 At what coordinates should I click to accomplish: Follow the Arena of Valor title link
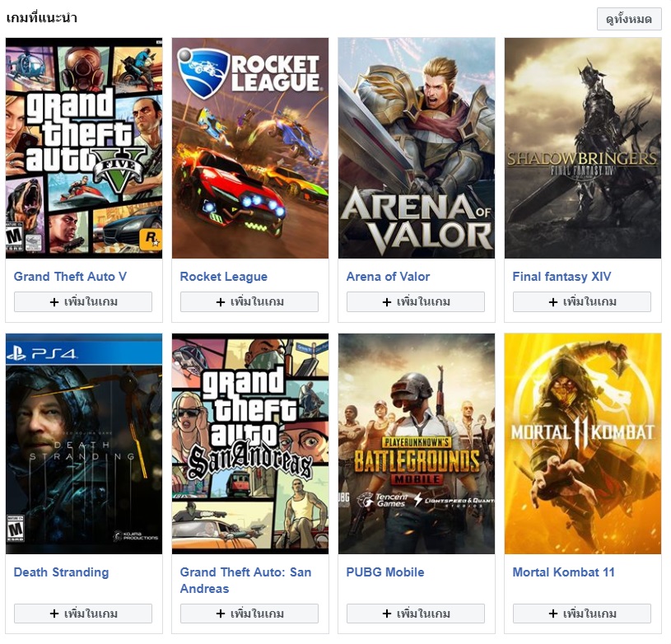pos(388,277)
